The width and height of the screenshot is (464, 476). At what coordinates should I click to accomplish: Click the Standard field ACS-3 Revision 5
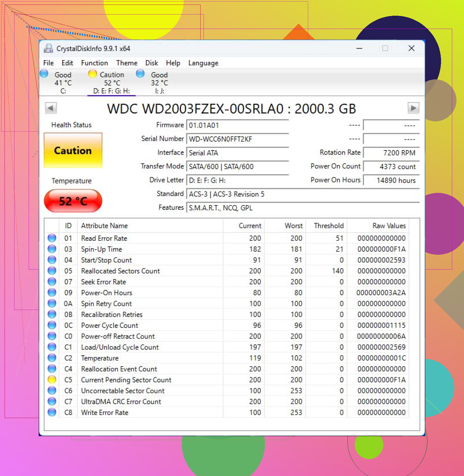coord(303,194)
